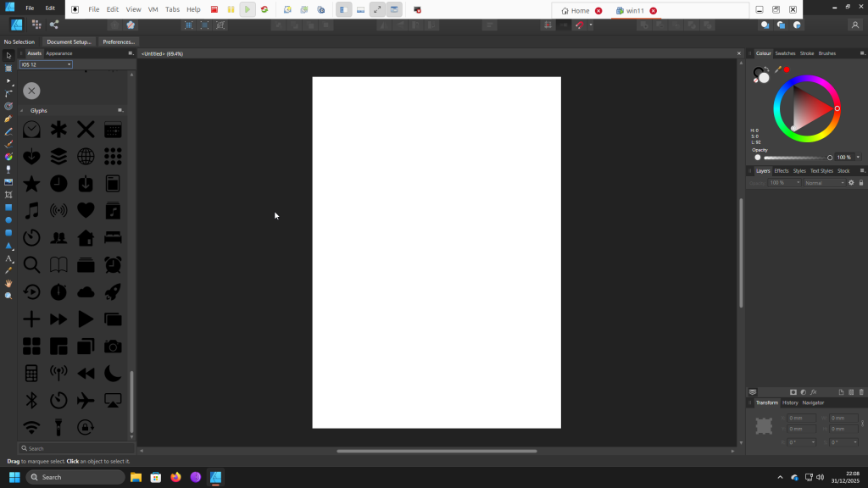Screen dimensions: 868x488
Task: Toggle the layer lock icon
Action: (x=861, y=183)
